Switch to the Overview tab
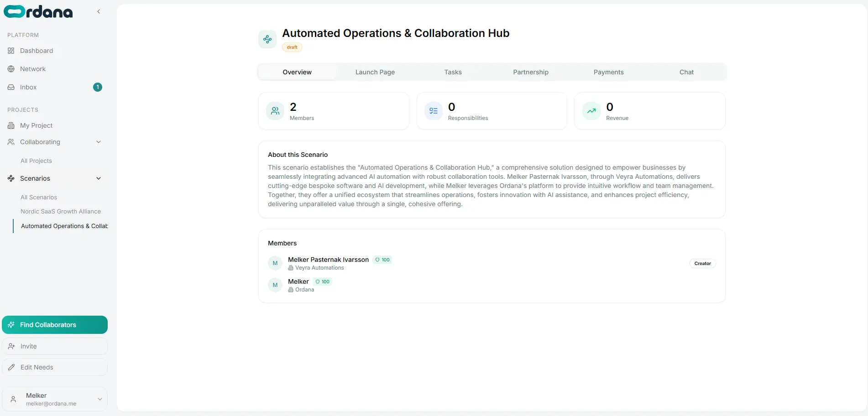Screen dimensions: 868x416 click(297, 72)
